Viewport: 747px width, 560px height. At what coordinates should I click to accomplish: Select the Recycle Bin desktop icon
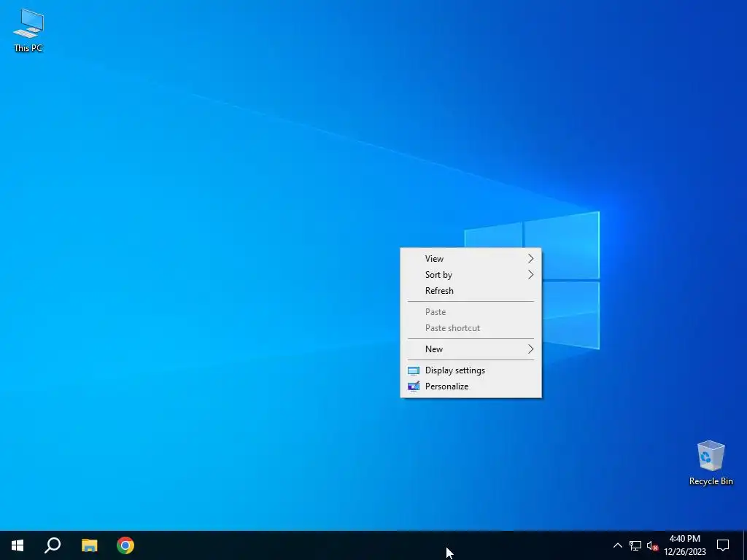coord(711,462)
